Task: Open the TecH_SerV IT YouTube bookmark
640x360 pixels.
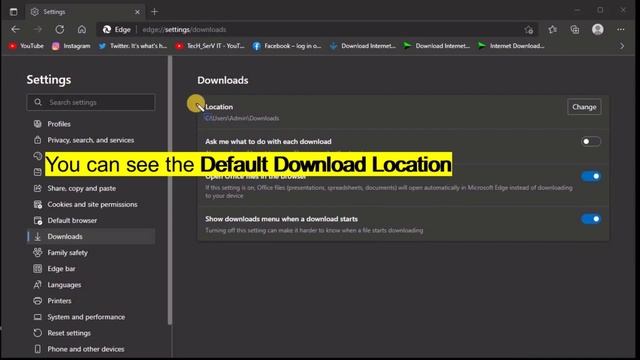Action: pos(209,46)
